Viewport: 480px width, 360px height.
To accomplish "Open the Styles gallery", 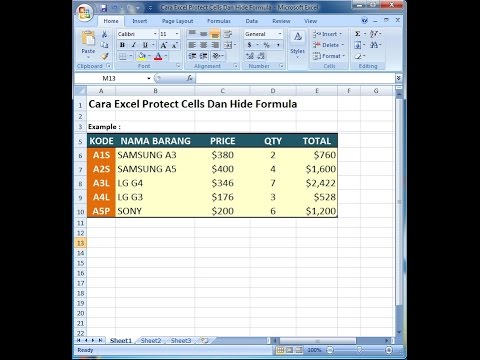I will [297, 44].
